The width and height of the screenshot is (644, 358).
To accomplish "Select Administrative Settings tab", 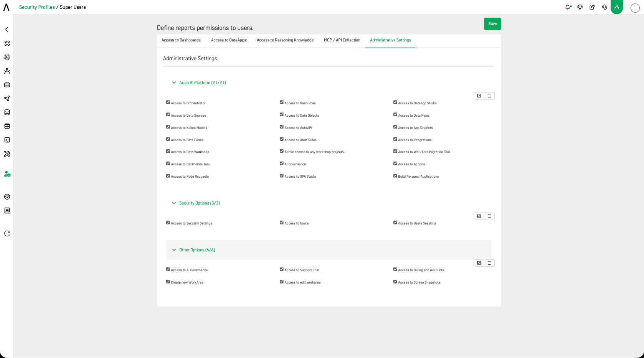I will (x=390, y=40).
